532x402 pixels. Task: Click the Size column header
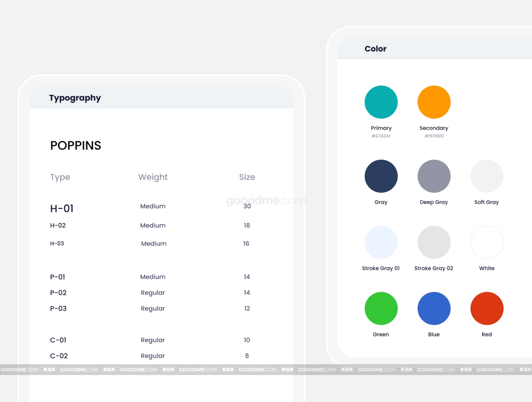point(247,177)
